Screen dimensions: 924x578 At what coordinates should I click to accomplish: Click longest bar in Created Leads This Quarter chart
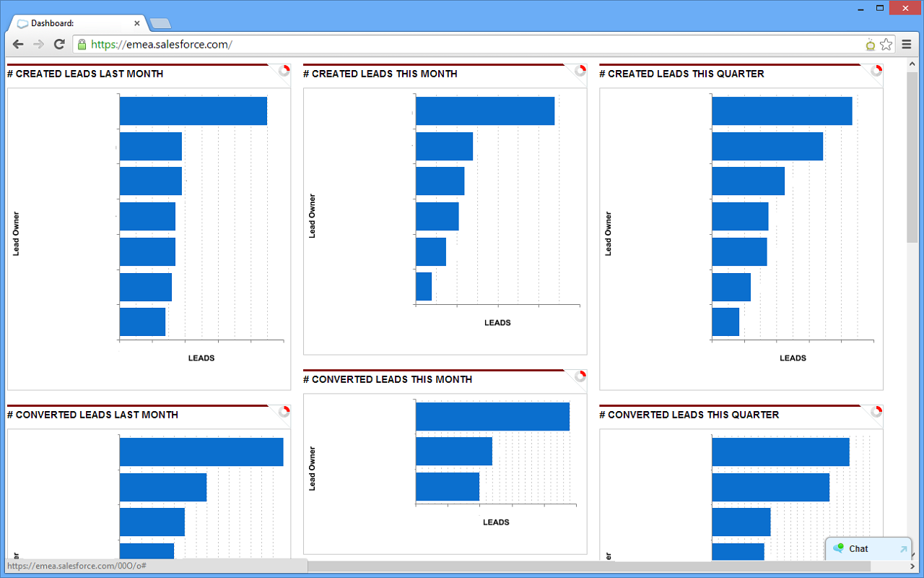coord(782,111)
